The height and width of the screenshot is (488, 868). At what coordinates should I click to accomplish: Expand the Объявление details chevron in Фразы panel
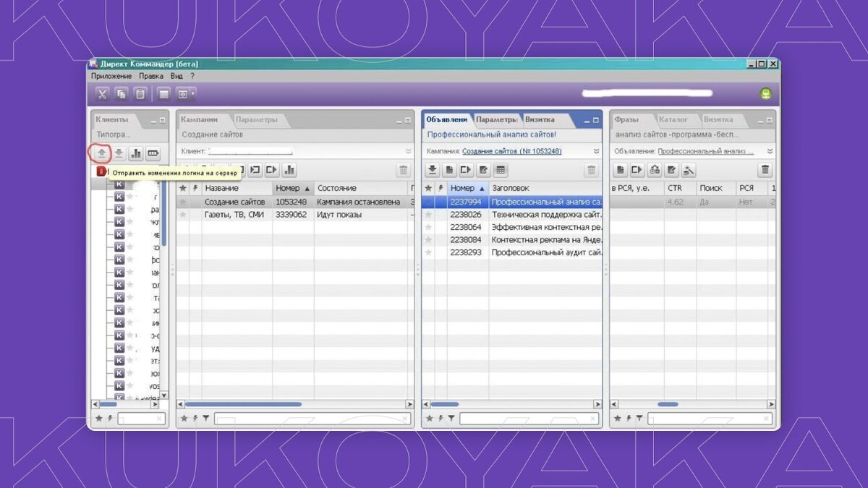click(770, 151)
